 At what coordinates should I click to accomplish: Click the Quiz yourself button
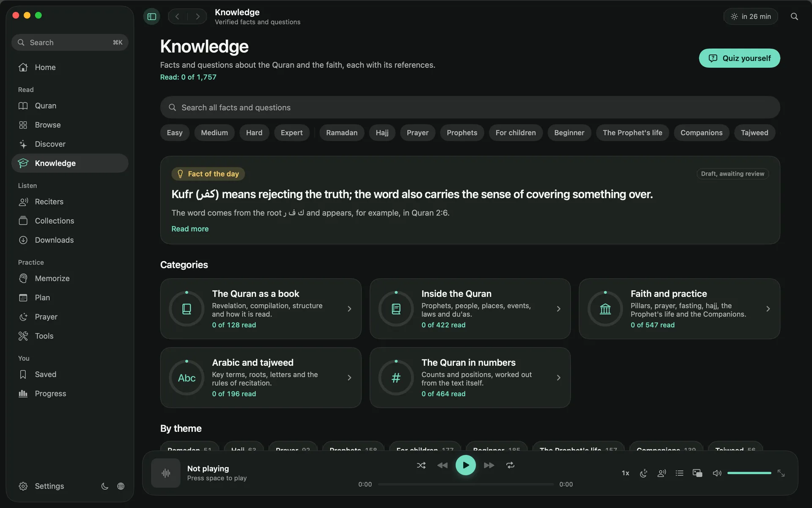(x=739, y=58)
